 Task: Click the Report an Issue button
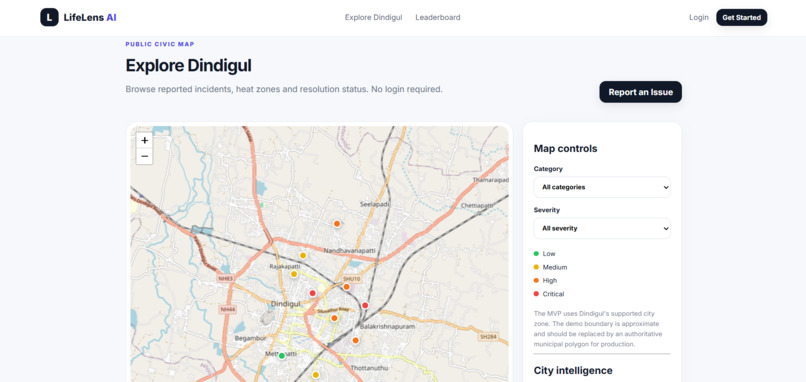click(x=640, y=92)
